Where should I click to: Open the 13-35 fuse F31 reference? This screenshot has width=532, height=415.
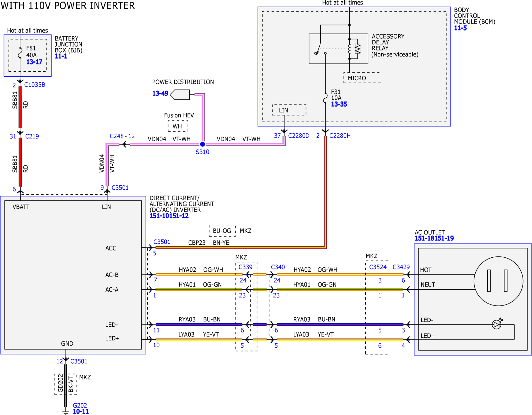point(339,104)
